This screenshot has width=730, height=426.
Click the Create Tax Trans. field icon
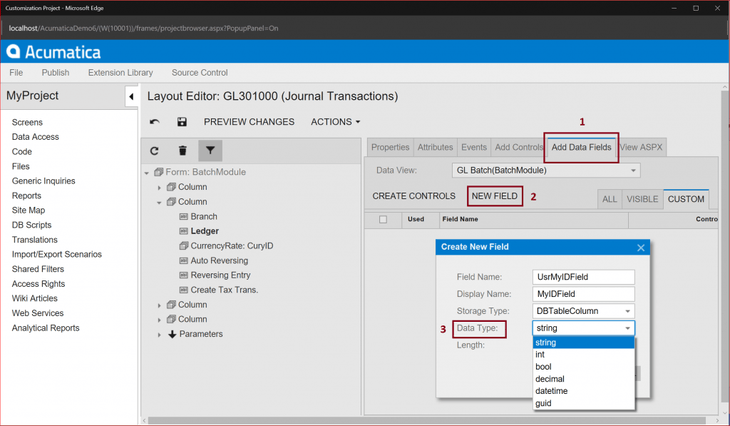(183, 290)
